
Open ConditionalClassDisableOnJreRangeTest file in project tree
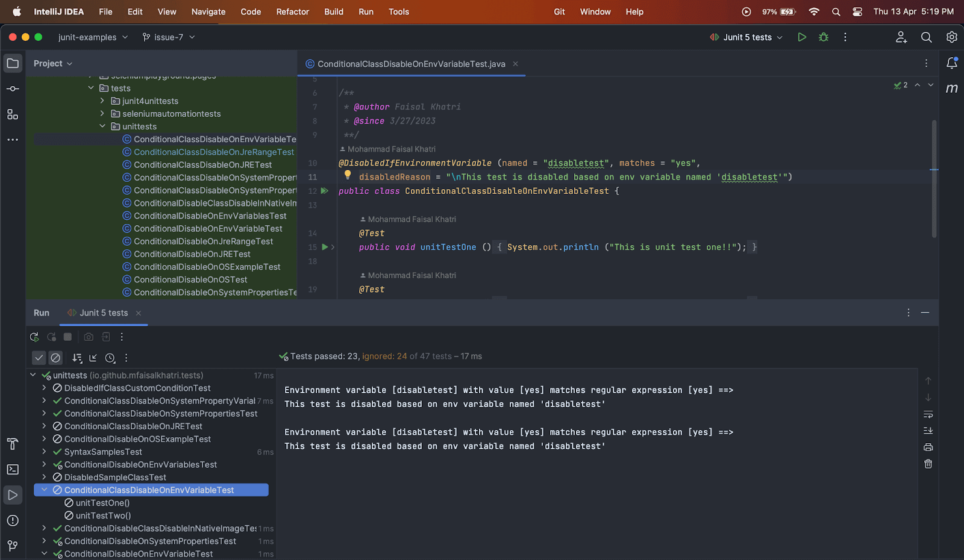(x=214, y=152)
